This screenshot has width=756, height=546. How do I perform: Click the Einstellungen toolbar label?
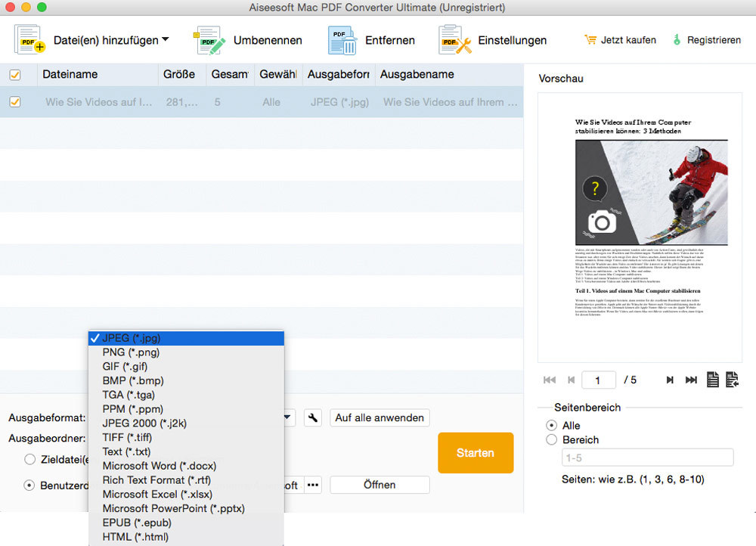click(512, 41)
